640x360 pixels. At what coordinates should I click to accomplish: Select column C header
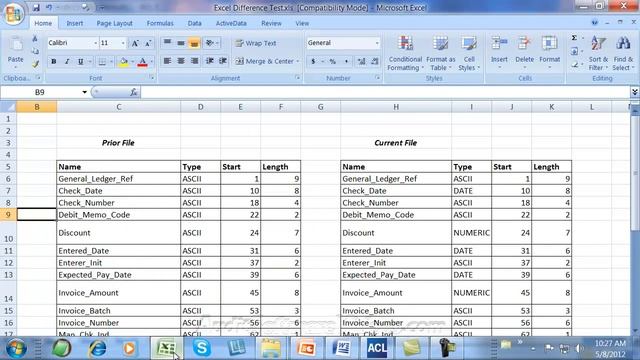coord(118,107)
